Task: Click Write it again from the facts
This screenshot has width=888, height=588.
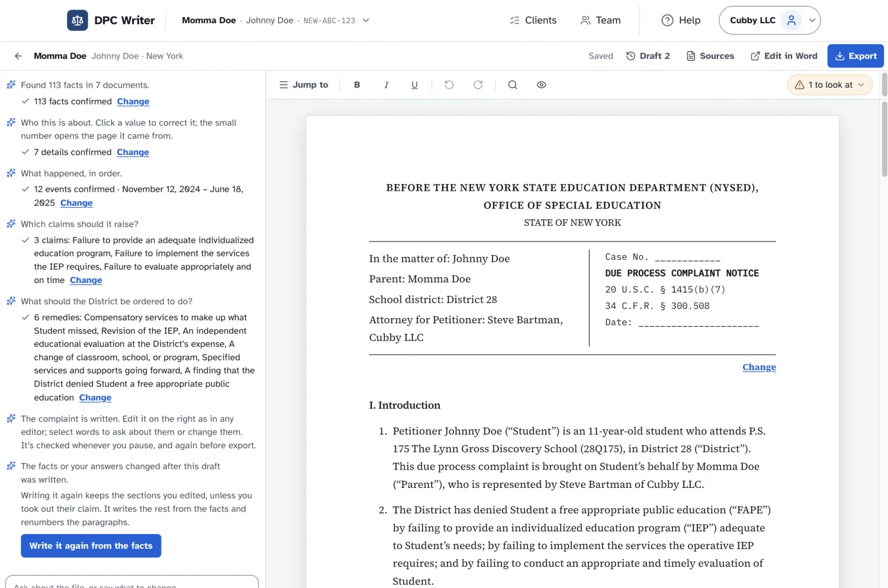Action: (91, 546)
